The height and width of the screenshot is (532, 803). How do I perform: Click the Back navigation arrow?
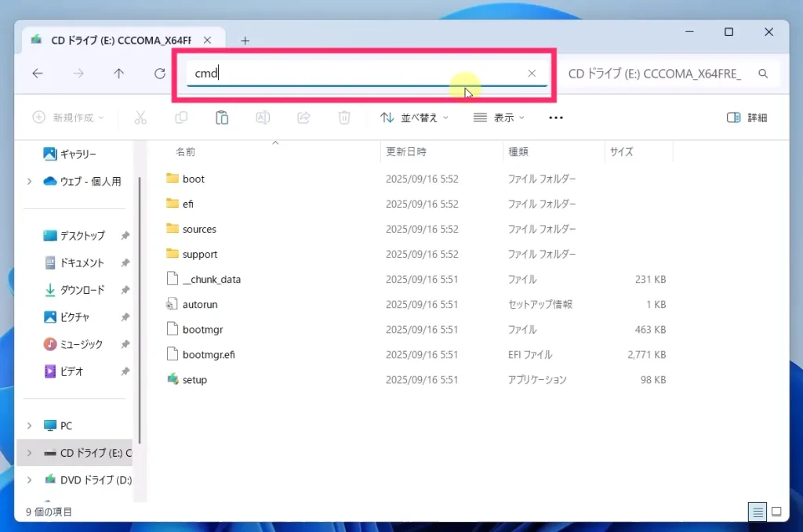pyautogui.click(x=38, y=74)
